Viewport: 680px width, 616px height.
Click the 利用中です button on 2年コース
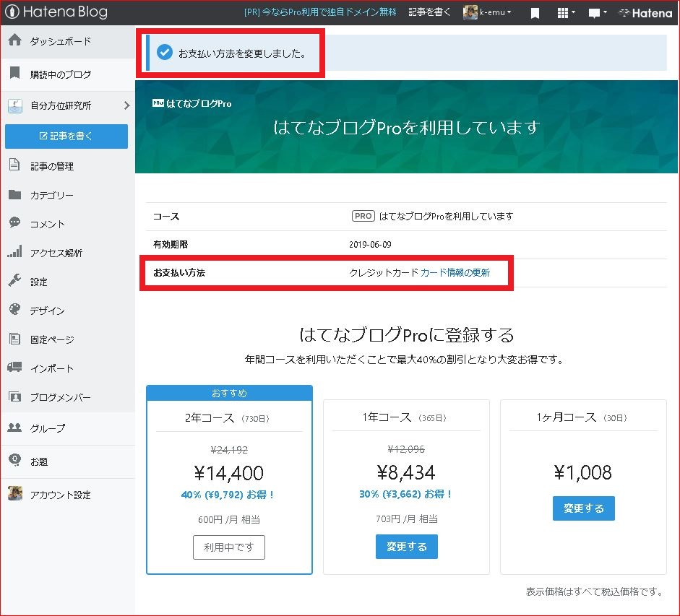point(229,547)
